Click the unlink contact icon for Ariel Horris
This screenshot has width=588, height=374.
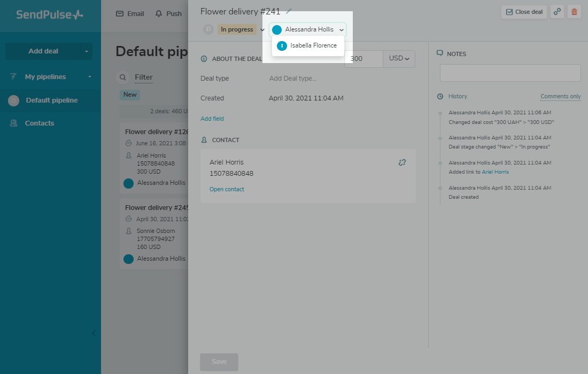point(402,162)
